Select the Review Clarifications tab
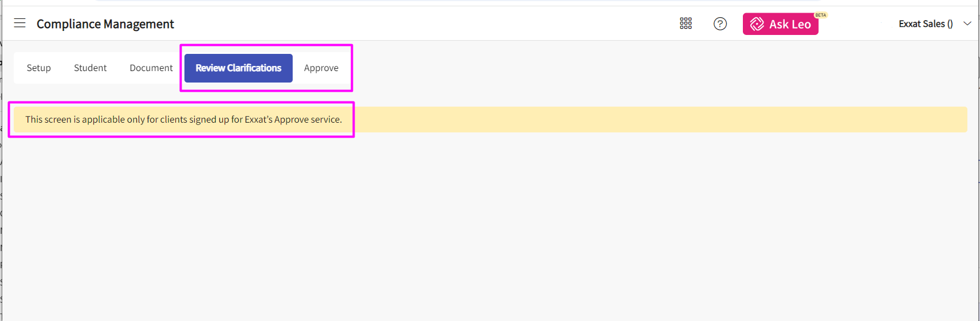980x321 pixels. (x=238, y=68)
